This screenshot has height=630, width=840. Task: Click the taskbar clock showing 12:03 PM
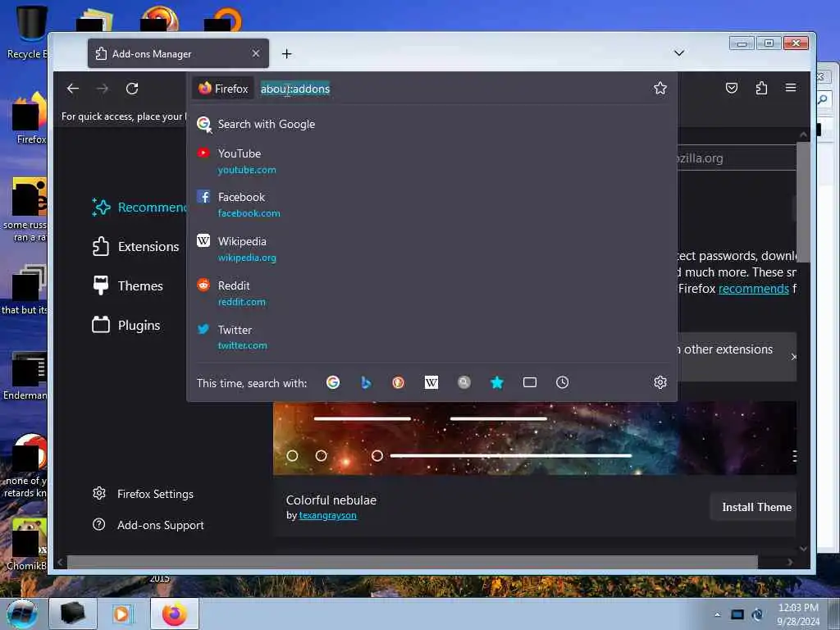[x=797, y=614]
